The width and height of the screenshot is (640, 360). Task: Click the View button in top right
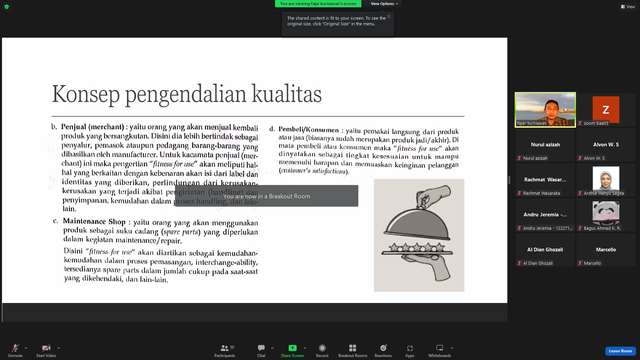coord(628,7)
